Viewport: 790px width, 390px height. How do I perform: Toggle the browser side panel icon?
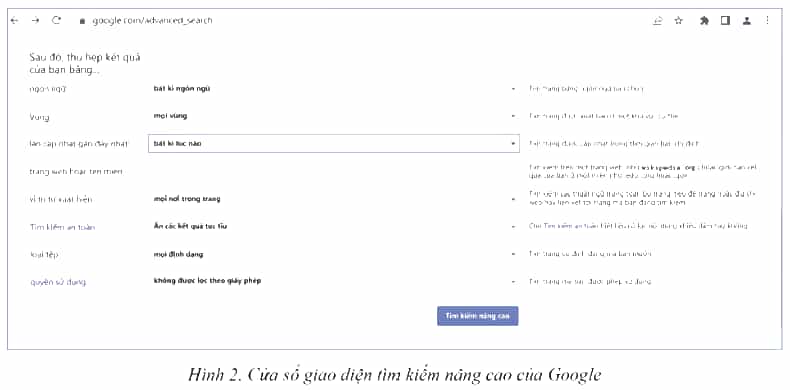coord(725,21)
